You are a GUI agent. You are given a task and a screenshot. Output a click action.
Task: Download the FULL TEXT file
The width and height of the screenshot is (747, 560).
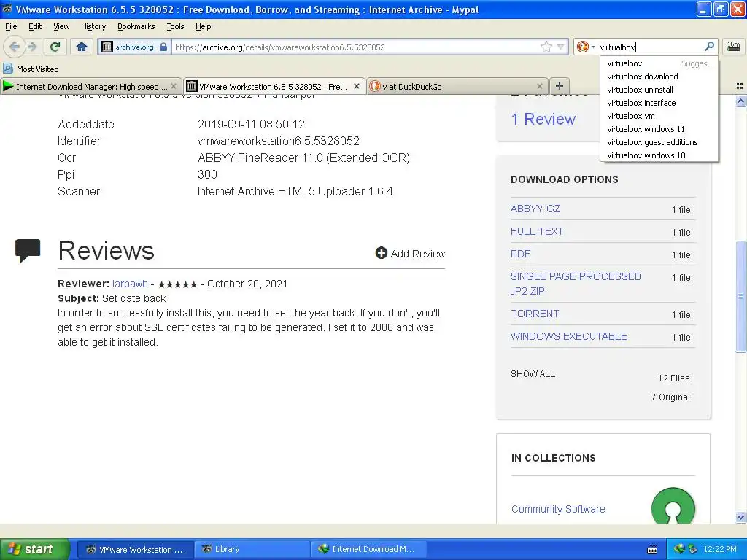coord(537,231)
